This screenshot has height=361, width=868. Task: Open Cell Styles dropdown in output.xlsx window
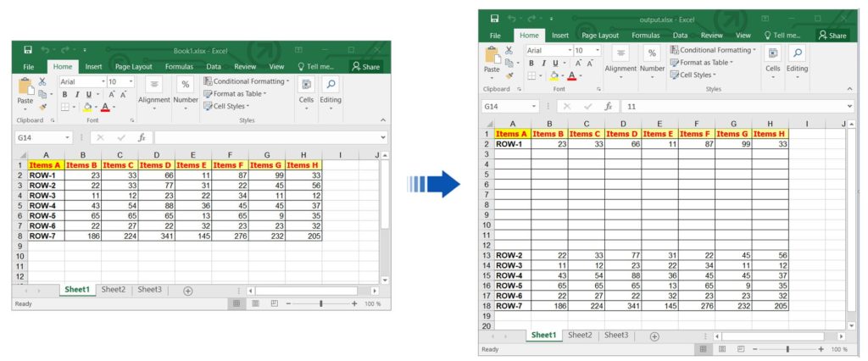coord(698,75)
